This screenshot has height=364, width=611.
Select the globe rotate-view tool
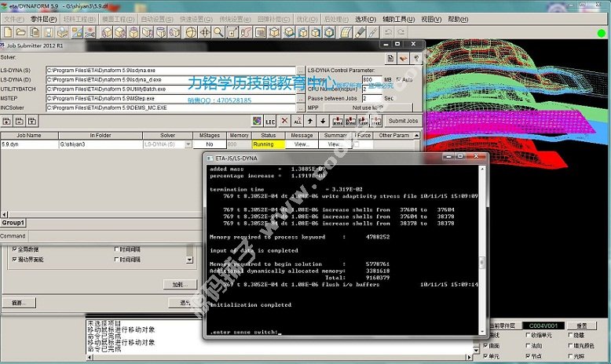(191, 32)
